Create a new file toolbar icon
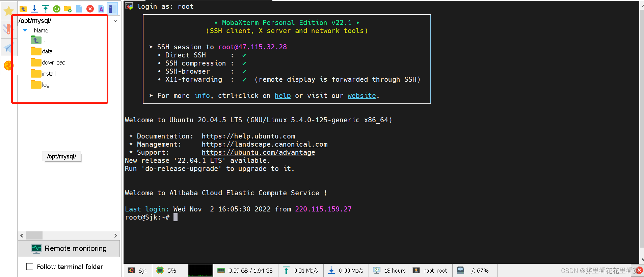The image size is (644, 277). click(x=79, y=9)
